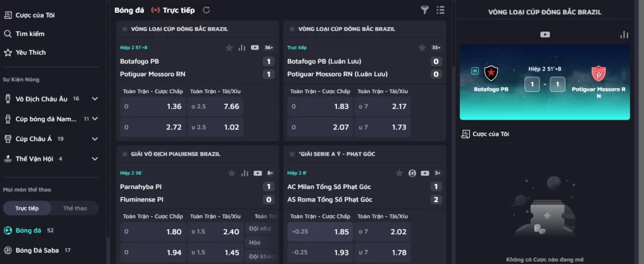Switch to list view icon

(440, 10)
